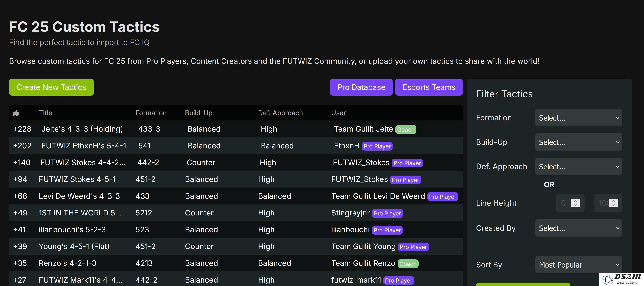
Task: Click the Pro Player badge beside futwiz_mark11
Action: click(x=399, y=280)
